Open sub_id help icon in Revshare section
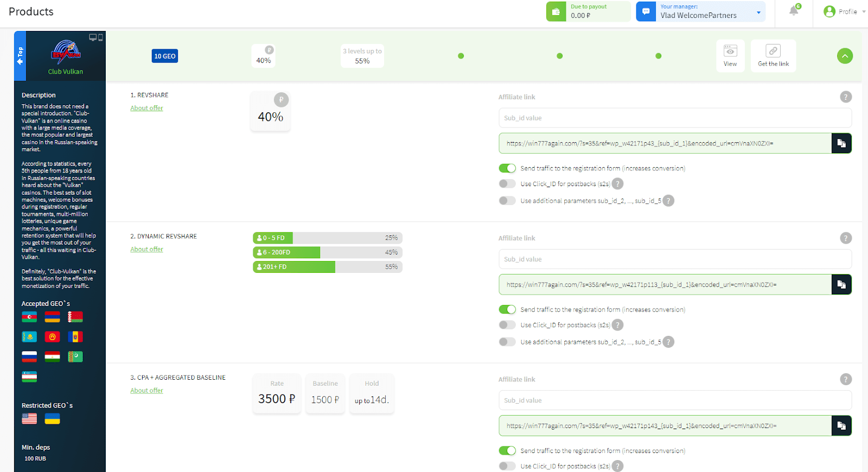Image resolution: width=868 pixels, height=472 pixels. [x=668, y=201]
